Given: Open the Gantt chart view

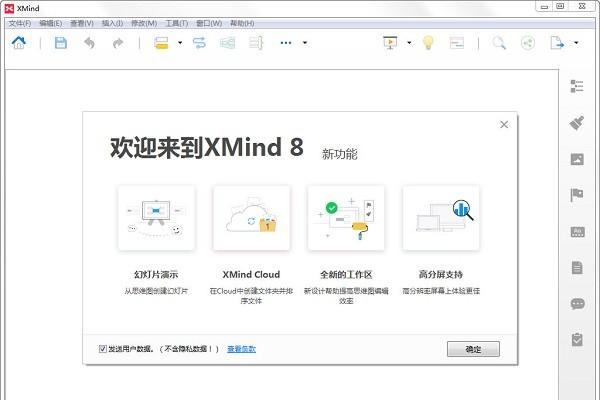Looking at the screenshot, I should (x=457, y=43).
